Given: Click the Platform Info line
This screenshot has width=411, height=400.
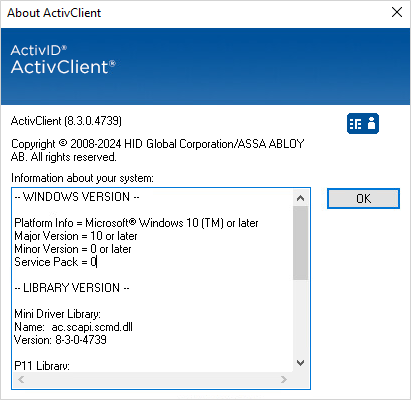Looking at the screenshot, I should coord(136,223).
